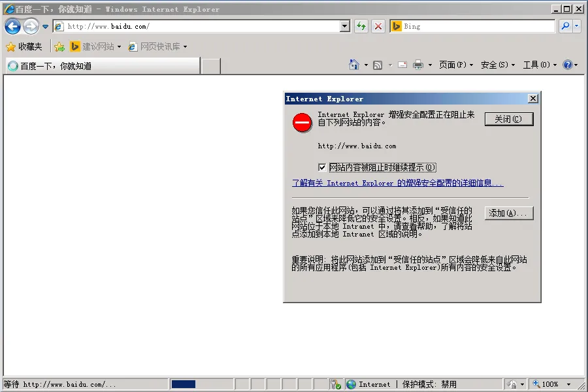Viewport: 588px width, 392px height.
Task: Click the blank new tab button
Action: pos(211,67)
